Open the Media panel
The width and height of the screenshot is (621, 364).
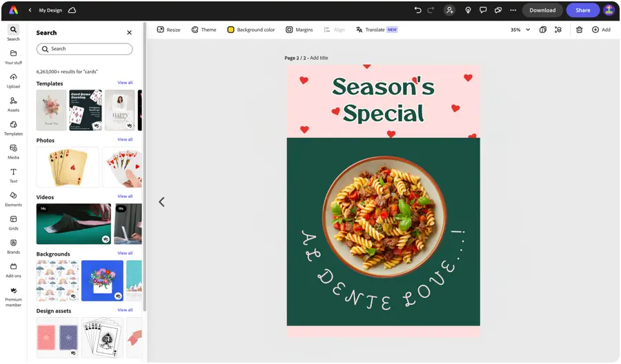[x=14, y=152]
